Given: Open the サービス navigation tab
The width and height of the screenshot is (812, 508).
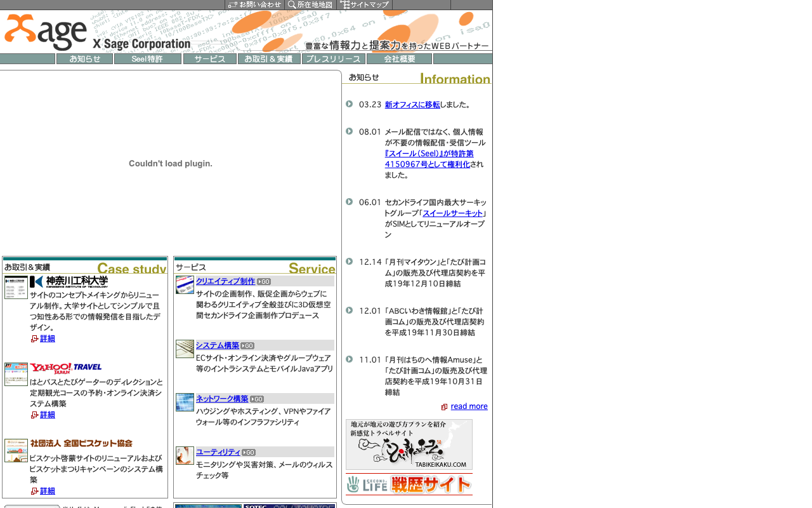Looking at the screenshot, I should click(210, 59).
